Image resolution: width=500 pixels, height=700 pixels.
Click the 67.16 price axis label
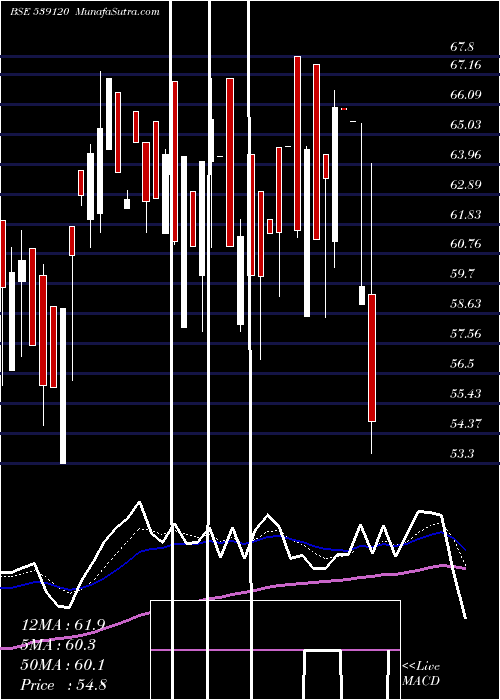(x=466, y=65)
